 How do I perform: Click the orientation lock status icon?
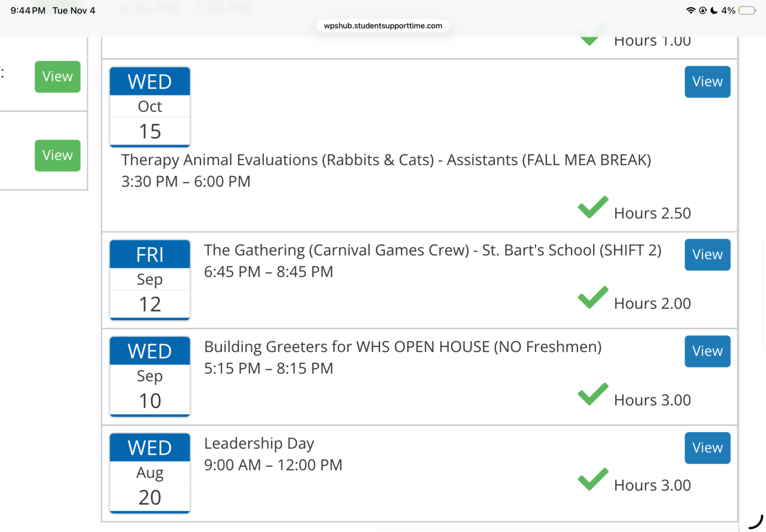pos(703,11)
